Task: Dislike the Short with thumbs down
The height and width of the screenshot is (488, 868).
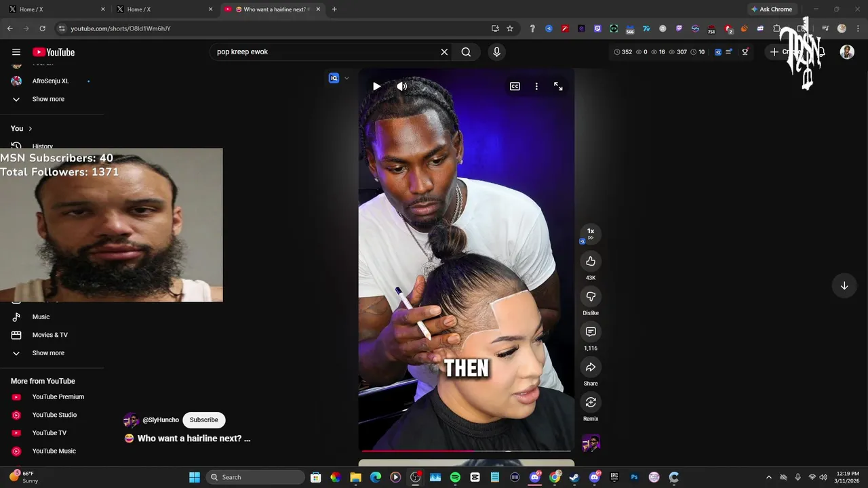Action: [591, 297]
